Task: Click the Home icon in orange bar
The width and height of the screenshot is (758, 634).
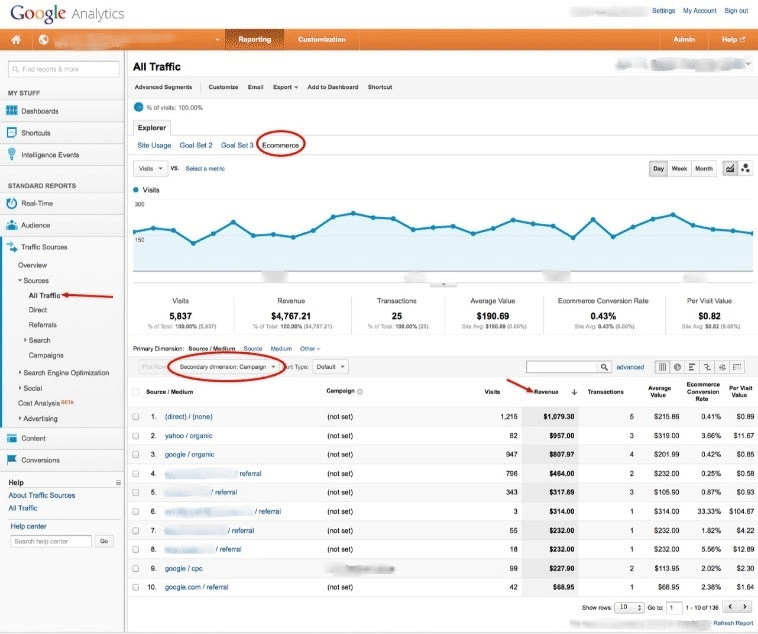Action: pos(15,40)
